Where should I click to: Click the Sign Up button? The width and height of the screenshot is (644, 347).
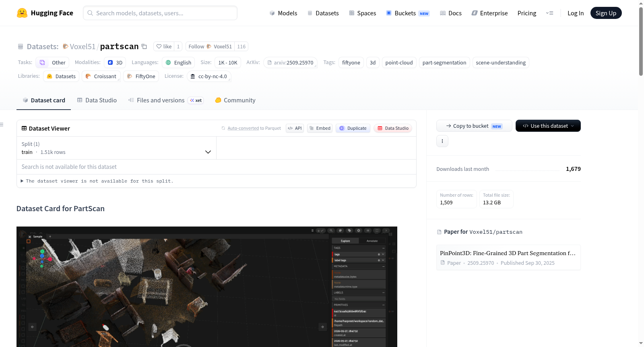[x=606, y=13]
